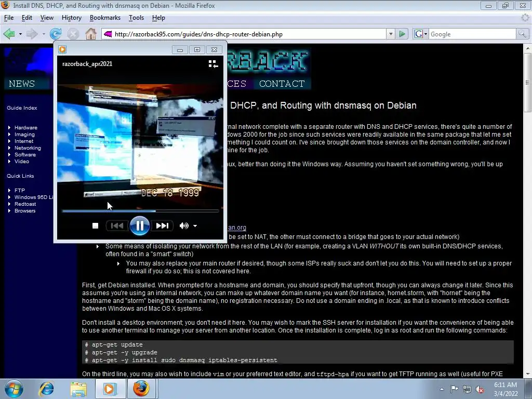This screenshot has width=532, height=399.
Task: Click the site favicon in address bar
Action: tap(108, 34)
